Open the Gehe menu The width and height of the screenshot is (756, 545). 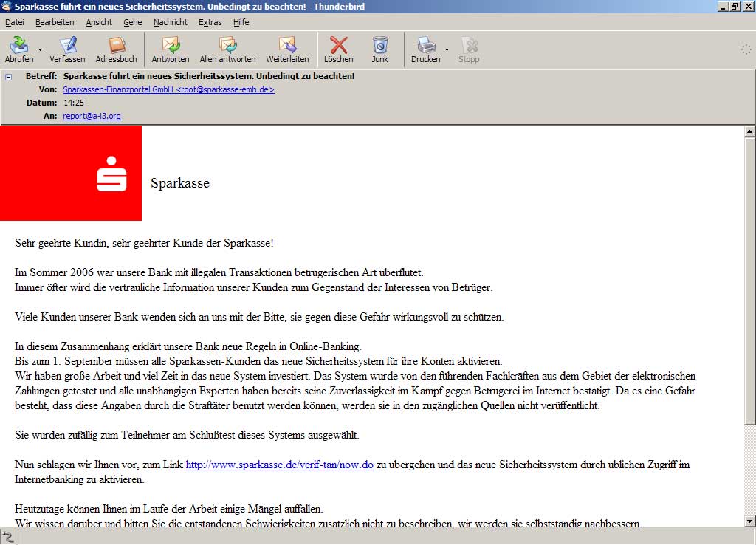point(133,22)
